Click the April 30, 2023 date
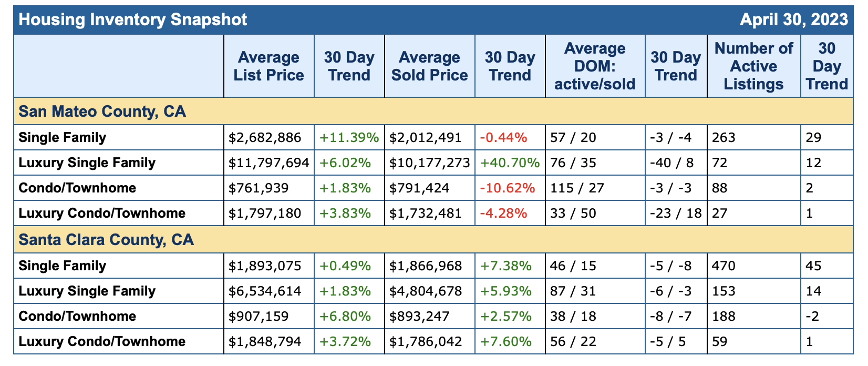 click(793, 20)
